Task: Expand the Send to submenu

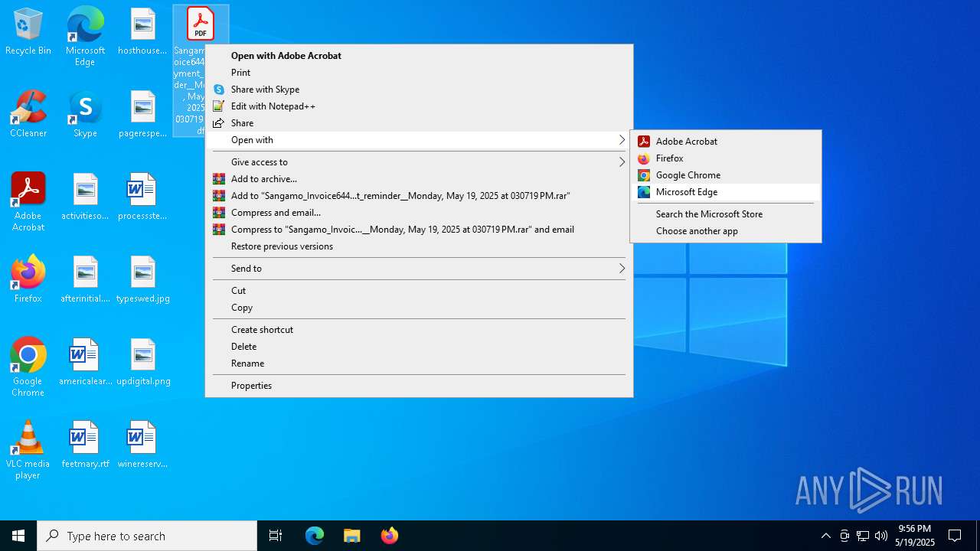Action: coord(419,269)
